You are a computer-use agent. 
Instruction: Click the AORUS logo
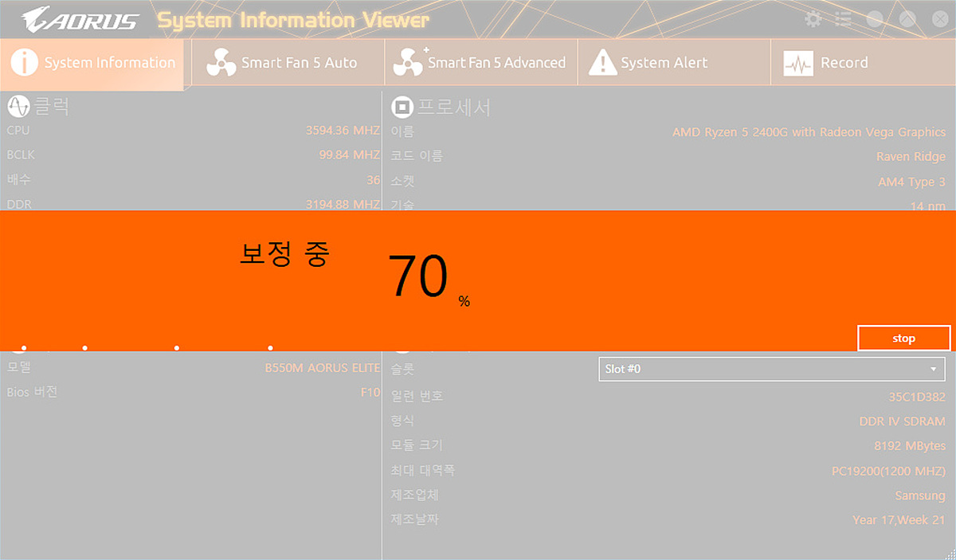tap(80, 20)
